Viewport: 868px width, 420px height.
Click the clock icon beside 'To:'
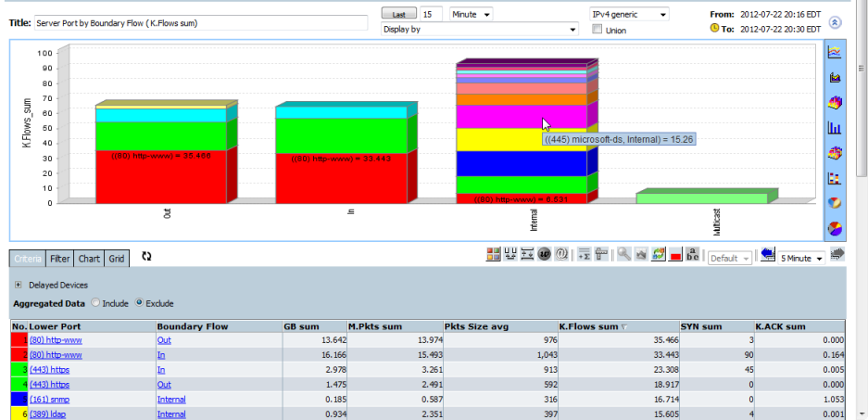coord(714,27)
